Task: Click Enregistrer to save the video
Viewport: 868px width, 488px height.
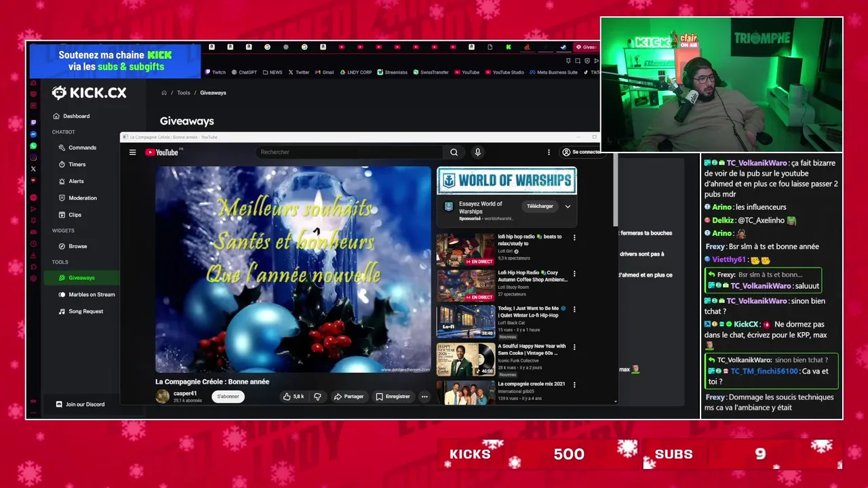Action: [393, 396]
